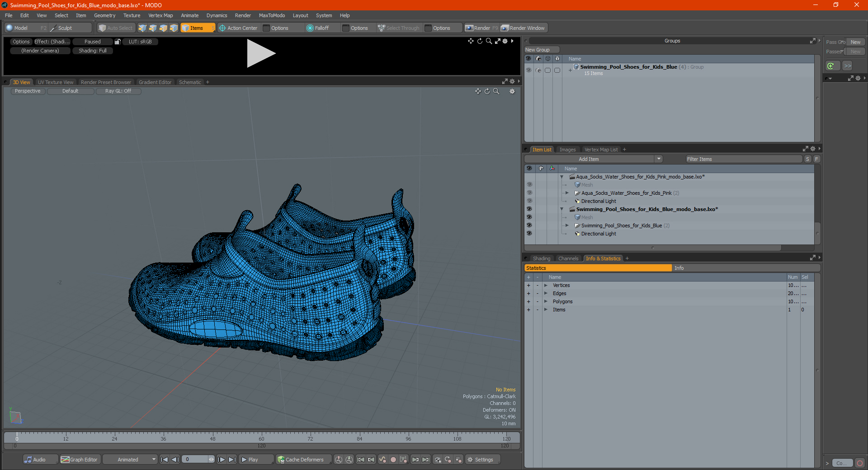The image size is (868, 470).
Task: Open Animated dropdown in timeline
Action: click(130, 460)
